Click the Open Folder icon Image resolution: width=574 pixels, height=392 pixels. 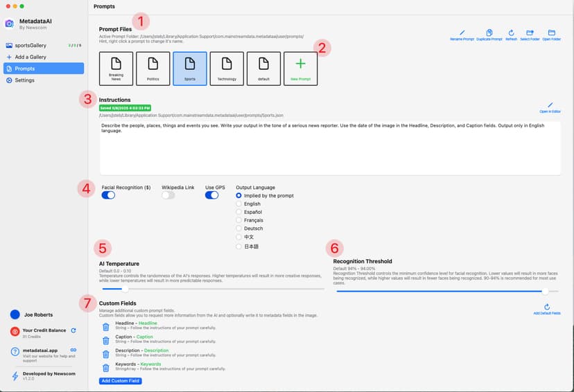point(552,33)
